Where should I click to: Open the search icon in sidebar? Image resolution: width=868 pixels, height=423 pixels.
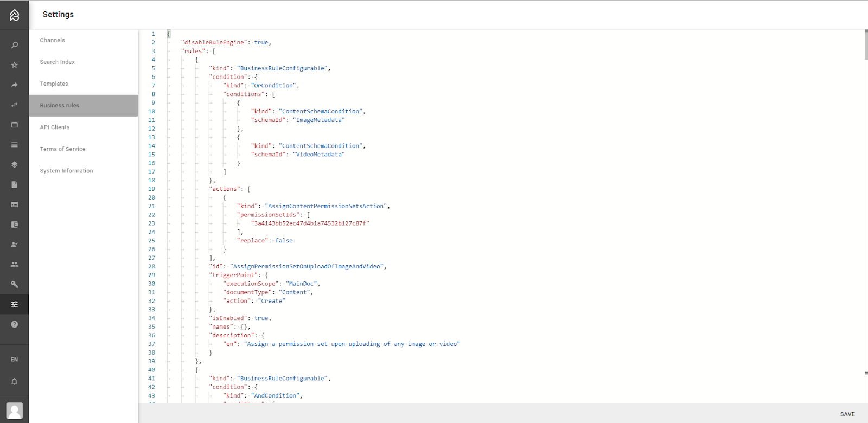click(x=14, y=45)
